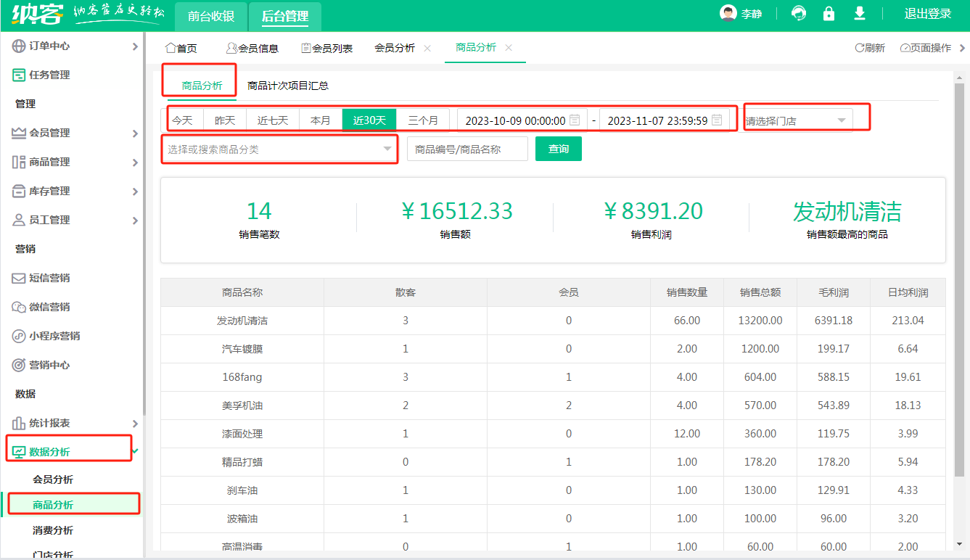970x560 pixels.
Task: Expand 会员管理 in the sidebar
Action: tap(73, 133)
